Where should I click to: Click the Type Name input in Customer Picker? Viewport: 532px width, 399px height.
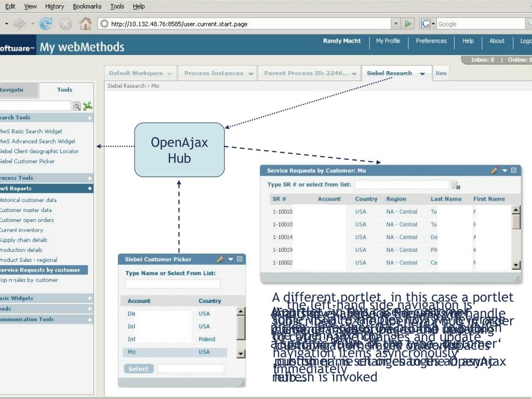coord(172,284)
